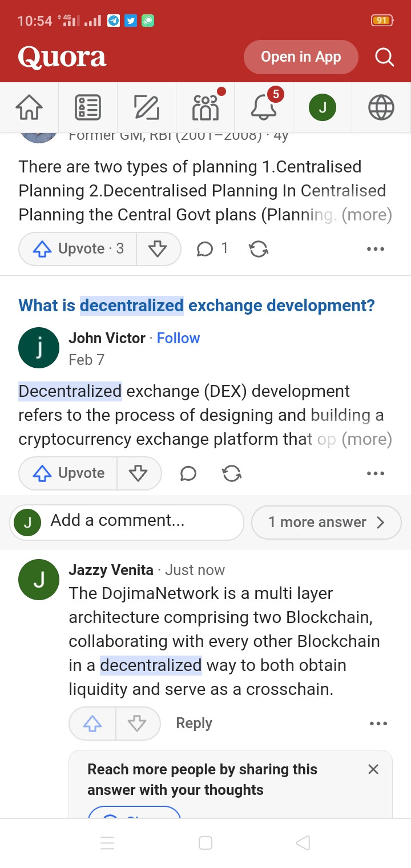Share John Victor's answer icon
The height and width of the screenshot is (868, 411).
point(232,473)
